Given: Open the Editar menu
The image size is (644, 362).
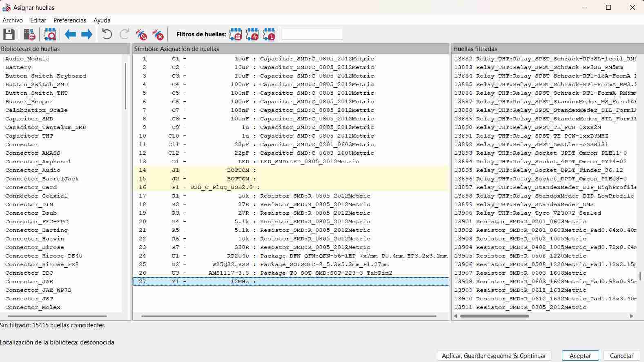Looking at the screenshot, I should [x=38, y=20].
